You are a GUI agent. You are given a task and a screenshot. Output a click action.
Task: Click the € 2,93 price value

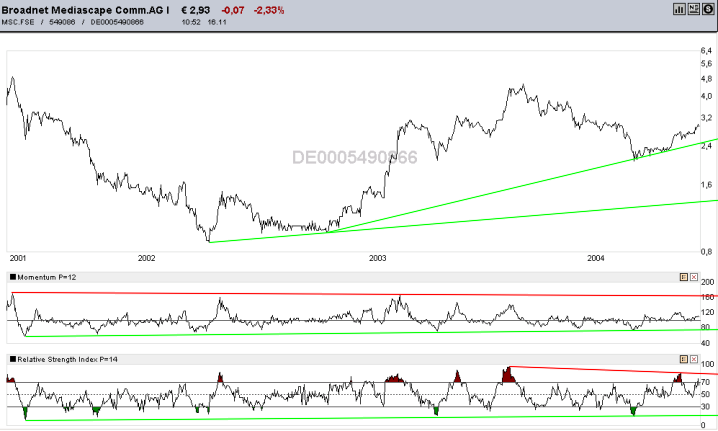pos(196,10)
